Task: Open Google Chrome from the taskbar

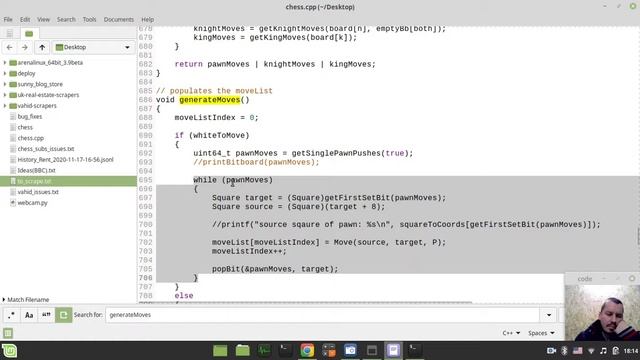Action: (307, 351)
